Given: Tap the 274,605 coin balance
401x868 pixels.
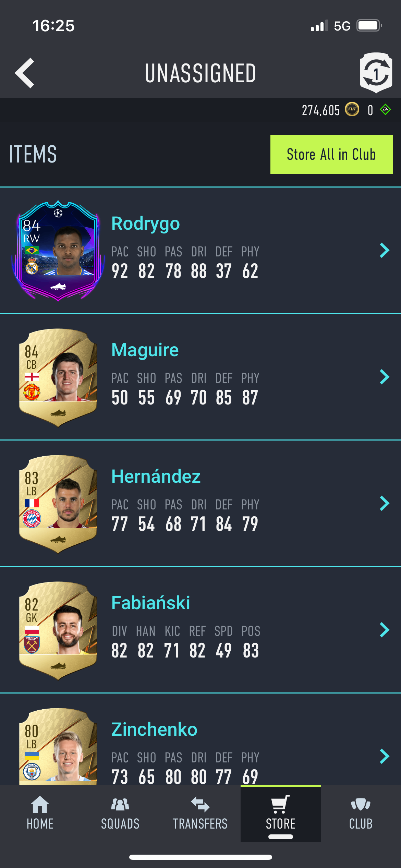Looking at the screenshot, I should [x=321, y=110].
